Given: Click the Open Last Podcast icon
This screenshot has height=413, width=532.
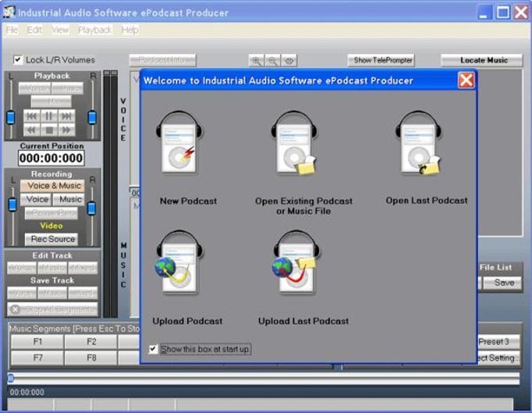Looking at the screenshot, I should pyautogui.click(x=419, y=142).
